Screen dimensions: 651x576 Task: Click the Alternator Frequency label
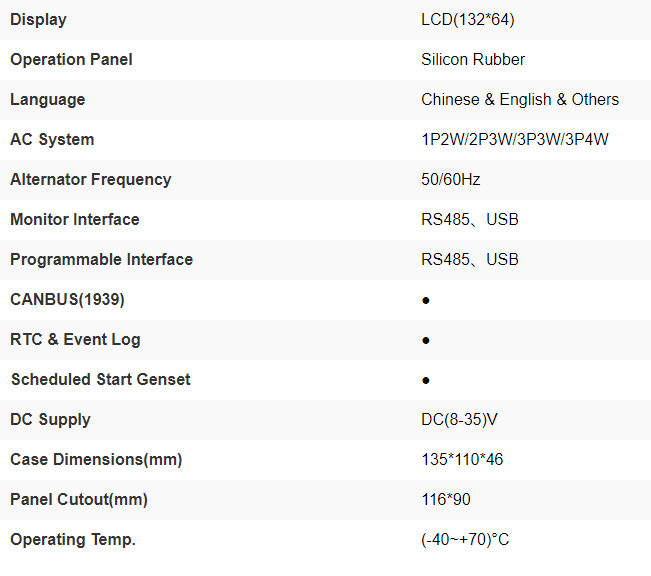click(91, 180)
